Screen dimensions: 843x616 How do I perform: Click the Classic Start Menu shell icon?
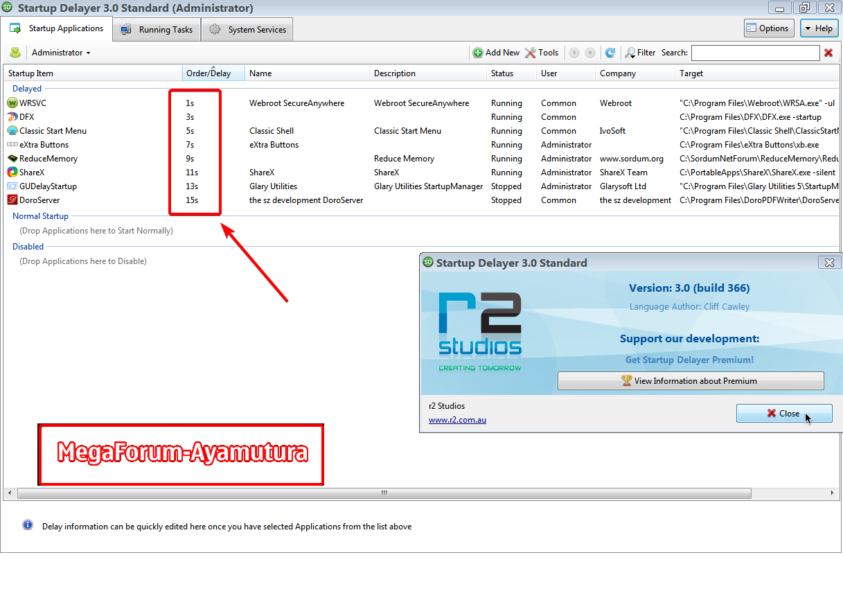[12, 131]
